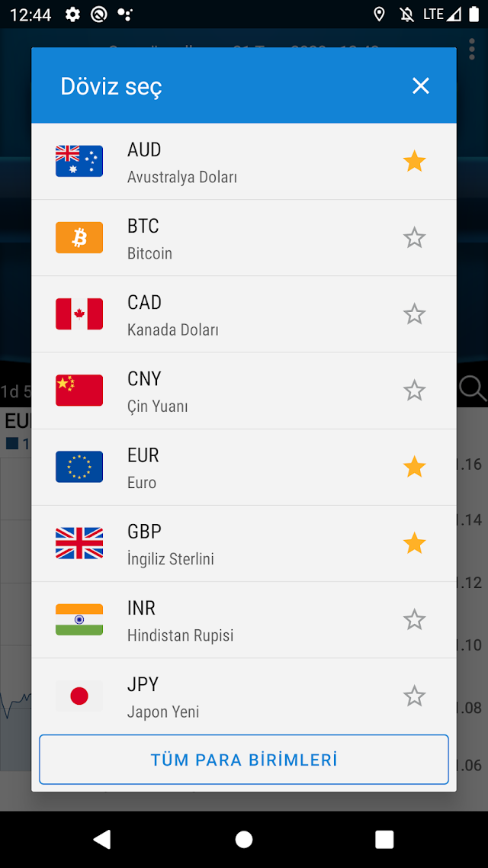Unfavorite the AUD star

(414, 162)
